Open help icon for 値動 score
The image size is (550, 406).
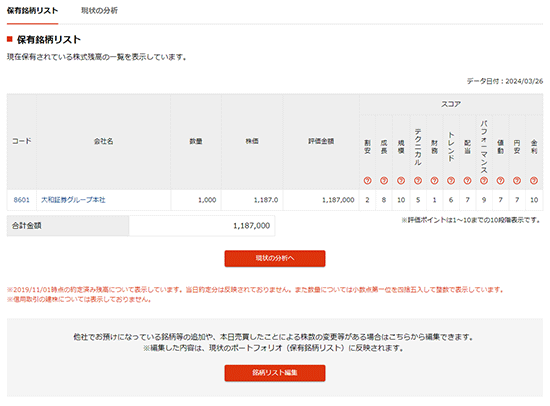tap(500, 180)
